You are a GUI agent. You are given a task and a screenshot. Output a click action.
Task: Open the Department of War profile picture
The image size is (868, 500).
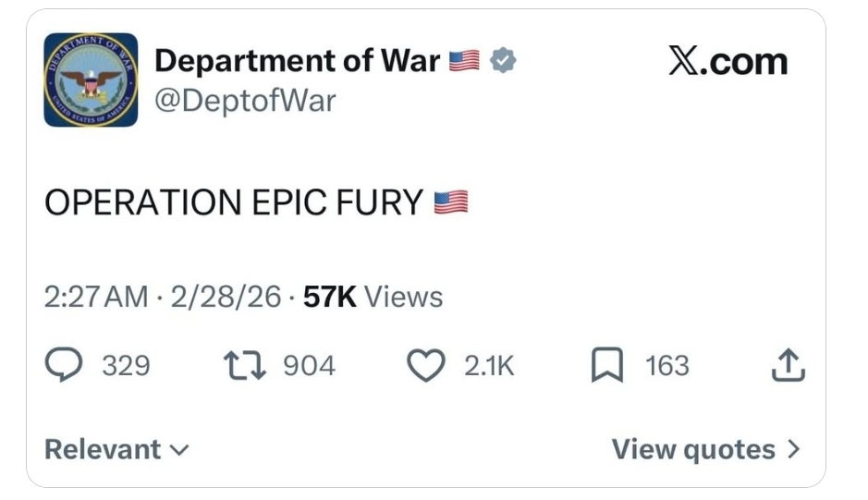[91, 79]
